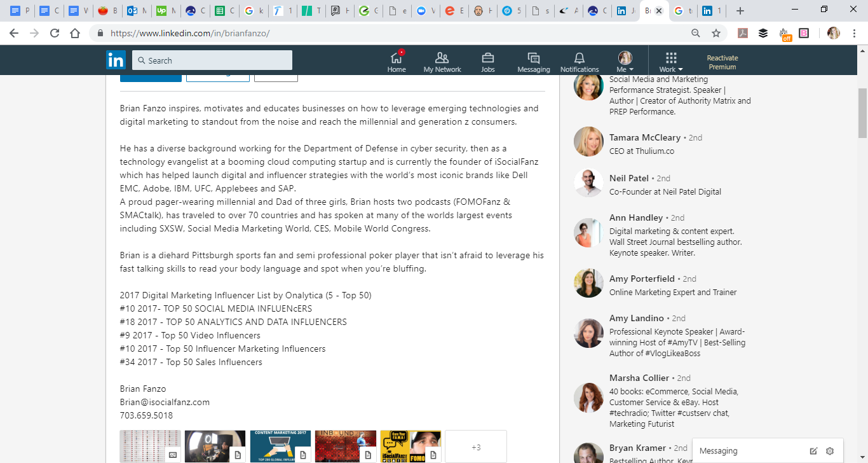The height and width of the screenshot is (463, 868).
Task: Open the Buffer stacked-layers extension
Action: click(763, 33)
